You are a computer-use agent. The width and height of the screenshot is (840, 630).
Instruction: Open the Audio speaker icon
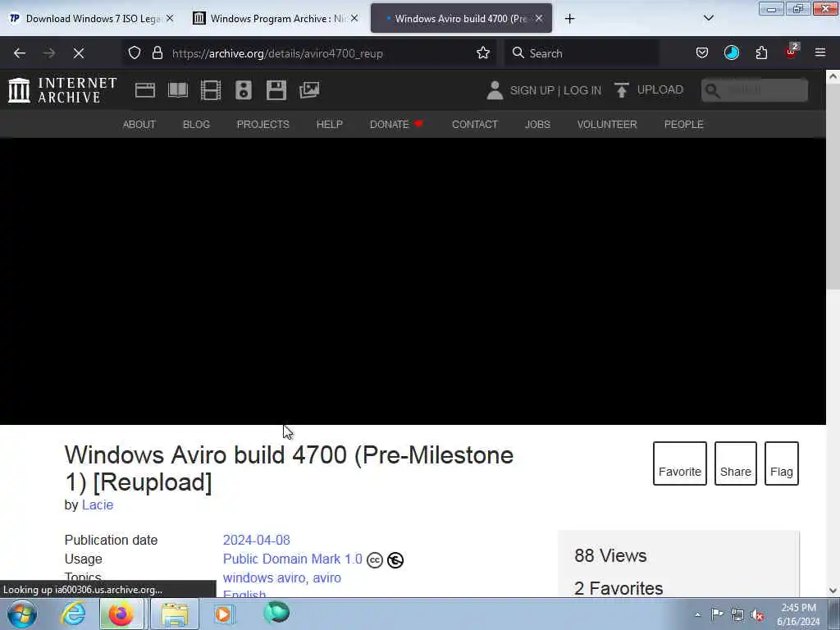pos(243,90)
